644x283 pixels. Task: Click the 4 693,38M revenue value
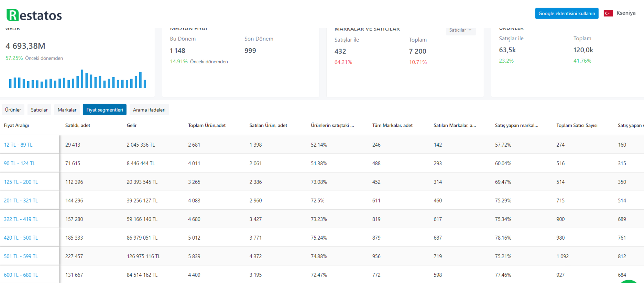tap(25, 46)
